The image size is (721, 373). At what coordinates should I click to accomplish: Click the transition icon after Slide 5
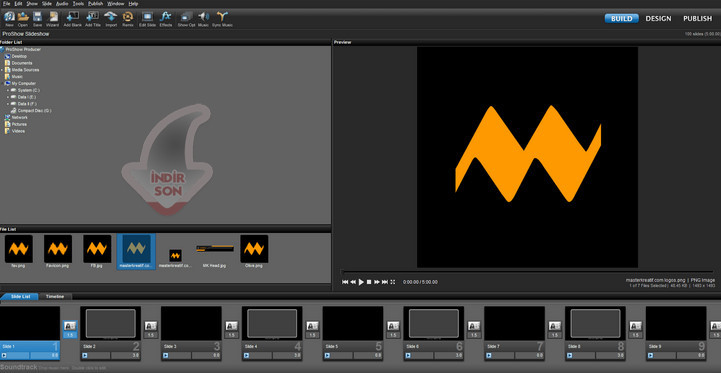pyautogui.click(x=393, y=326)
